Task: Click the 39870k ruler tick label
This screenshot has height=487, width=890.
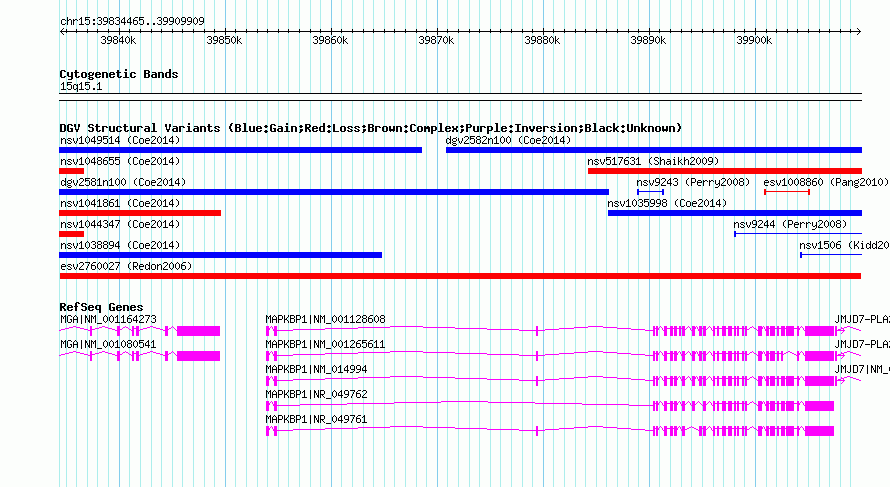Action: [436, 40]
